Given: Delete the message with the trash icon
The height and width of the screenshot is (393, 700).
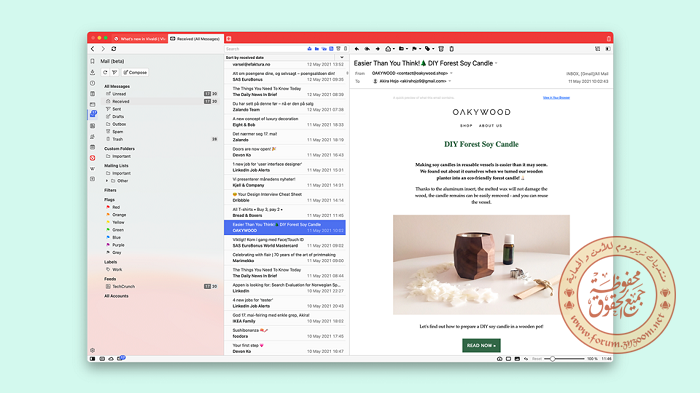Looking at the screenshot, I should click(x=441, y=49).
